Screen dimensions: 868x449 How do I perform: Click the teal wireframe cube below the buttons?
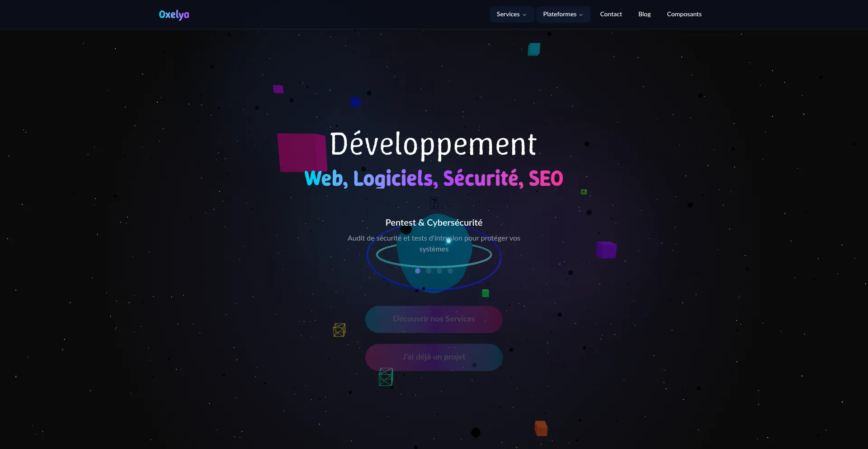click(386, 377)
